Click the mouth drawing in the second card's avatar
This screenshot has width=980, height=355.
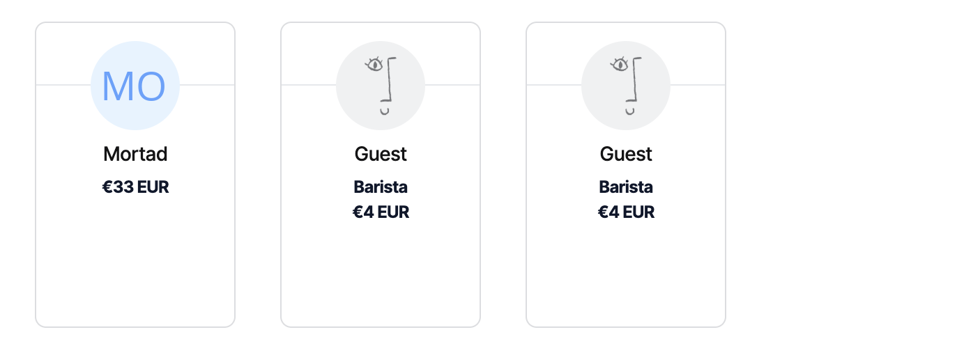tap(385, 111)
